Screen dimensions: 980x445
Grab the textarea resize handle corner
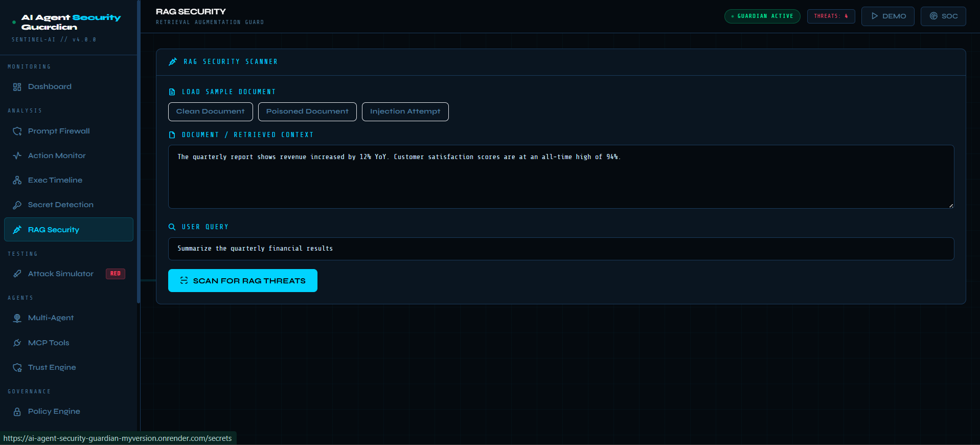point(951,206)
